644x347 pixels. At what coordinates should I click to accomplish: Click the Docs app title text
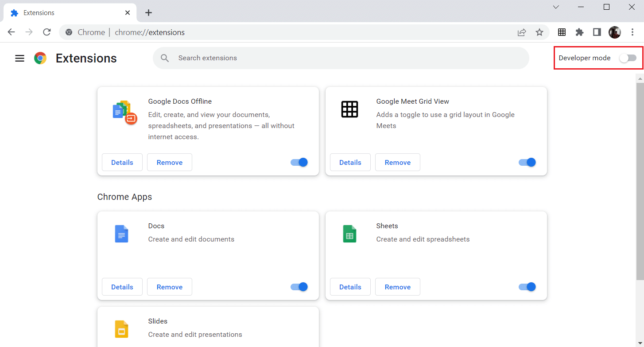click(x=156, y=226)
